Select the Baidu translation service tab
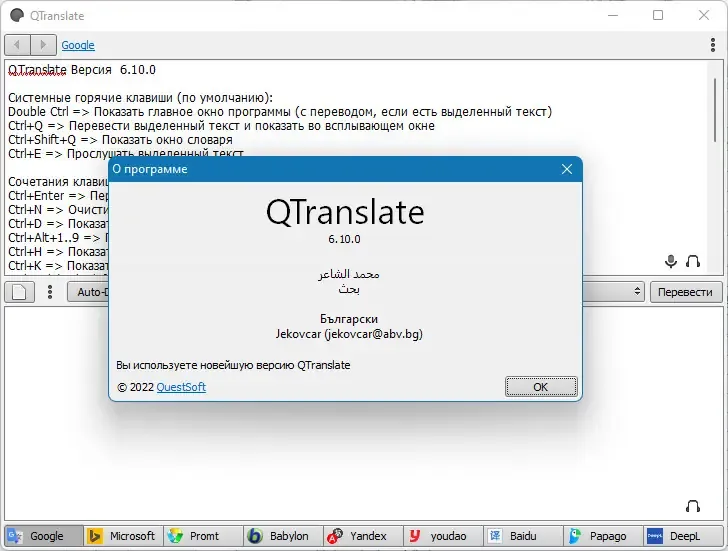 523,536
